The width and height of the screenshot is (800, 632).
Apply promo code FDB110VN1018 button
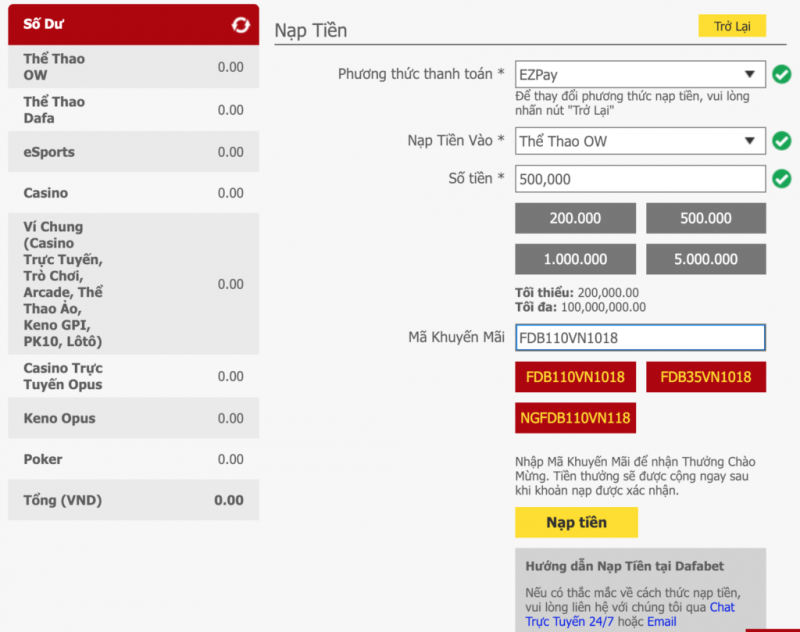[575, 377]
